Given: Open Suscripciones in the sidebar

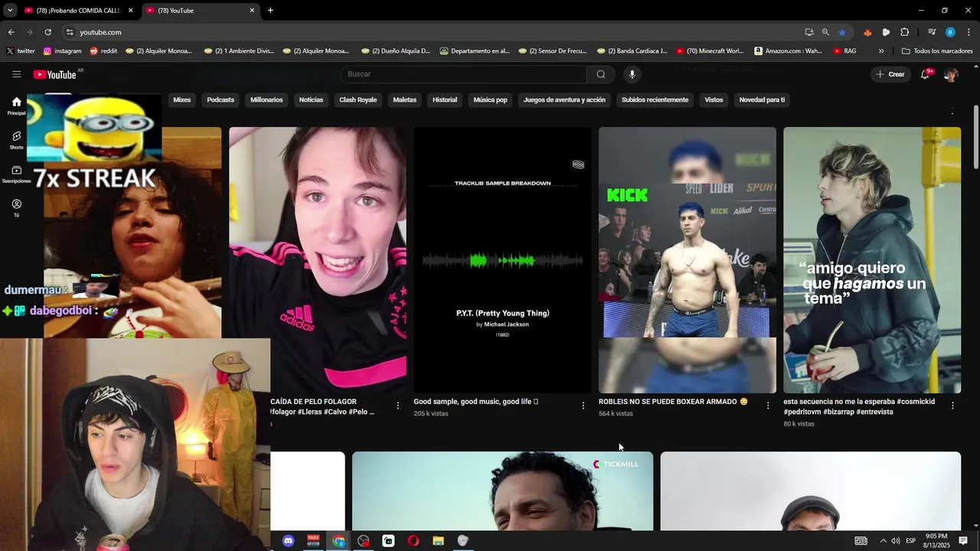Looking at the screenshot, I should (x=16, y=174).
